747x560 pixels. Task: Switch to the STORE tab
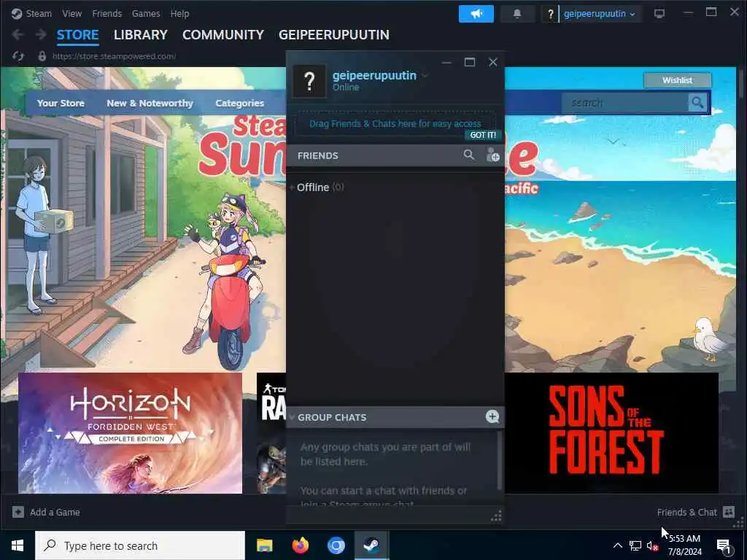[x=77, y=35]
